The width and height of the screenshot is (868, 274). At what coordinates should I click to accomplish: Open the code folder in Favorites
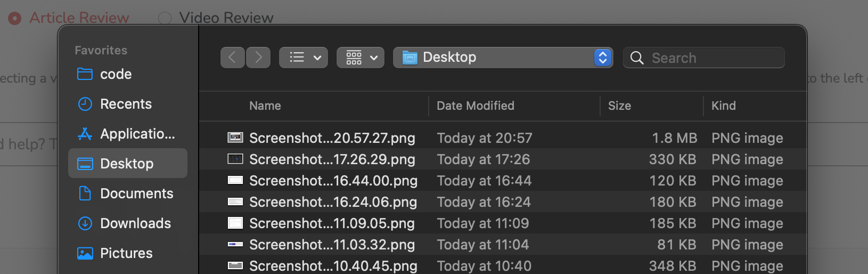coord(116,74)
